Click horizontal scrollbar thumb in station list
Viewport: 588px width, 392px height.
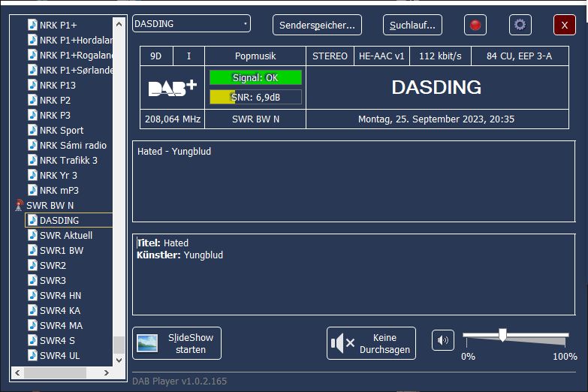pyautogui.click(x=55, y=373)
